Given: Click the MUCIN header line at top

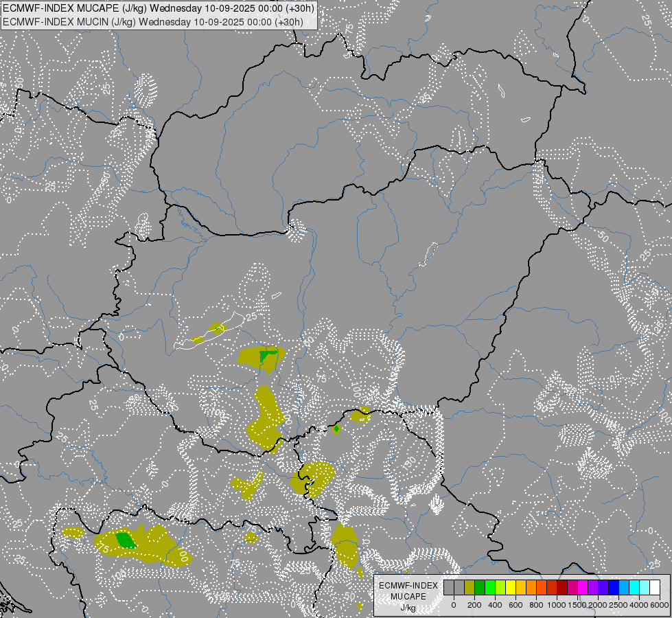Looking at the screenshot, I should 153,22.
